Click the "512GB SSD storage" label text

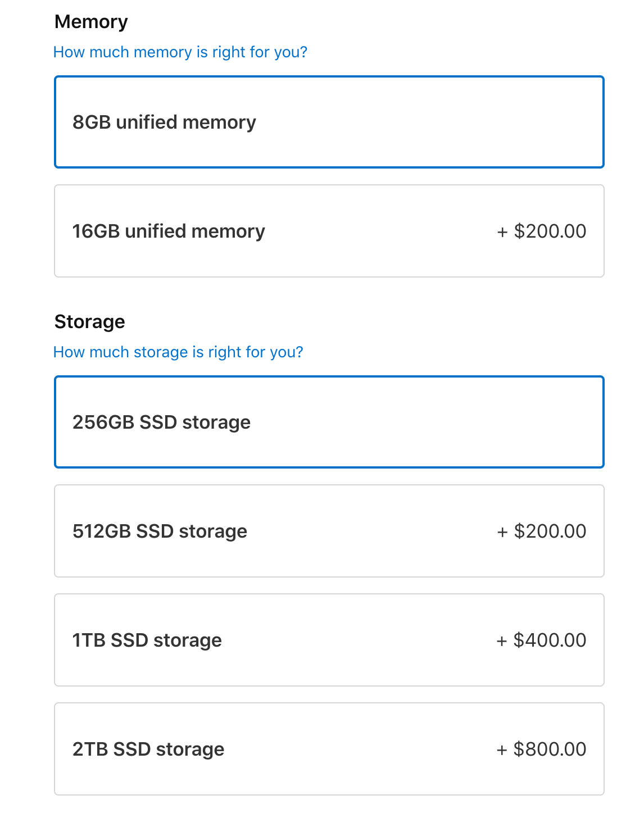point(160,531)
